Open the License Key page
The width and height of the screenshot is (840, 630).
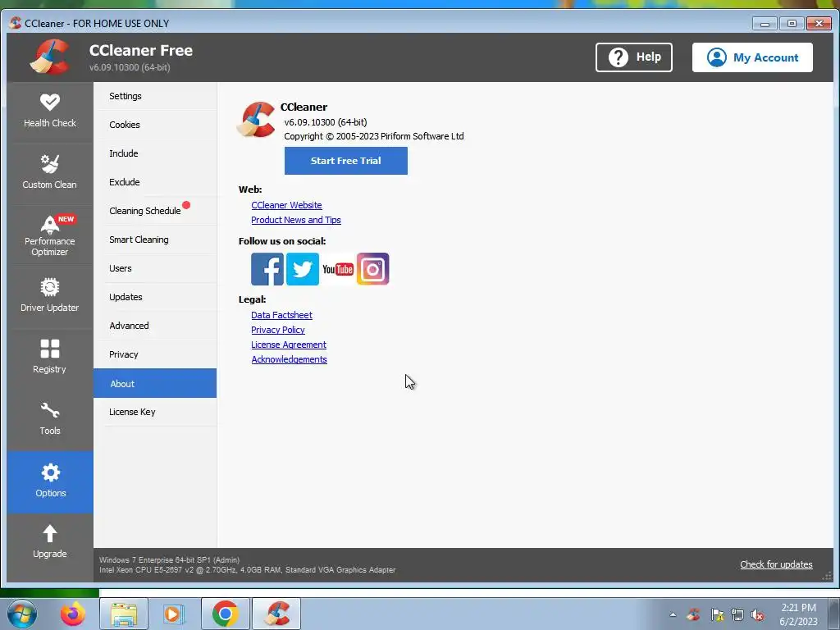coord(155,412)
